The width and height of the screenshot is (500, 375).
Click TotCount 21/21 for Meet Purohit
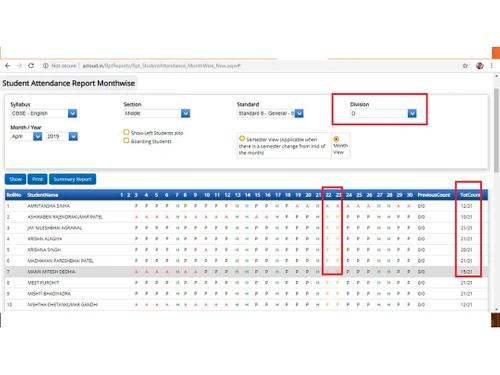pos(466,283)
